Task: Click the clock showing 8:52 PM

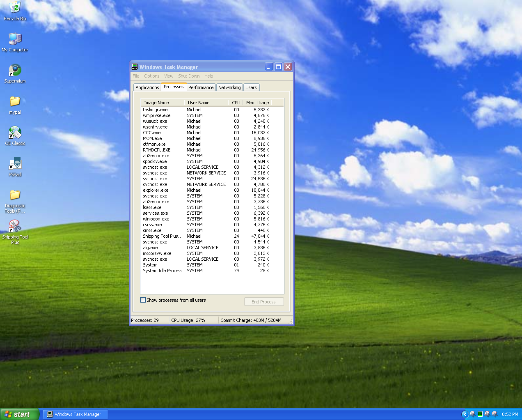Action: click(x=510, y=414)
